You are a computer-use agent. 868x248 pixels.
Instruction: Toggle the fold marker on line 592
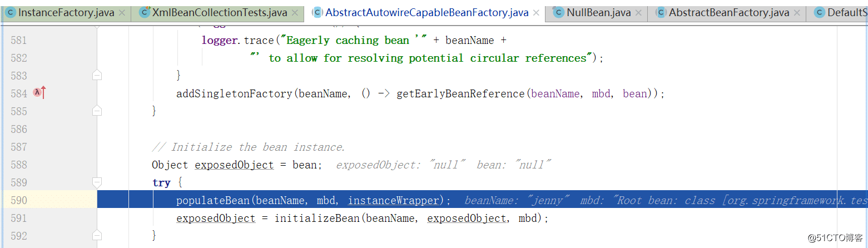pyautogui.click(x=97, y=236)
